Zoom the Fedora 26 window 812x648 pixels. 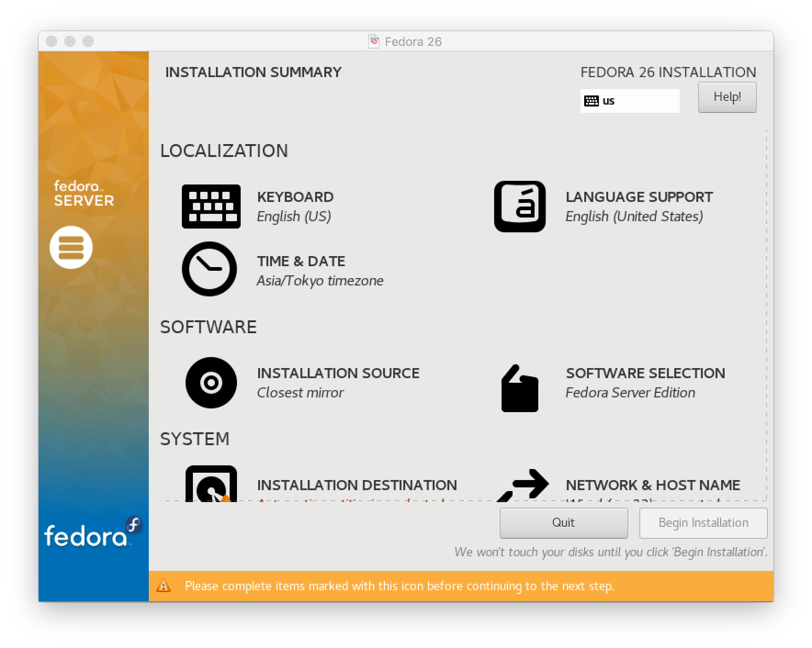click(x=88, y=41)
